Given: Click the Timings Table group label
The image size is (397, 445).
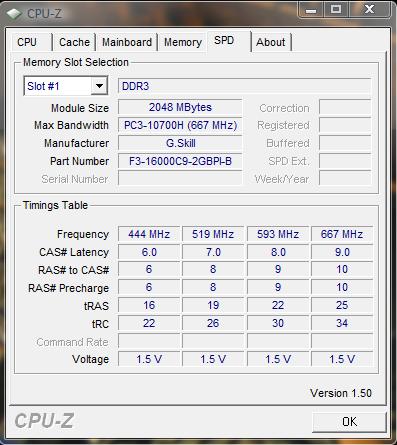Looking at the screenshot, I should pos(55,205).
